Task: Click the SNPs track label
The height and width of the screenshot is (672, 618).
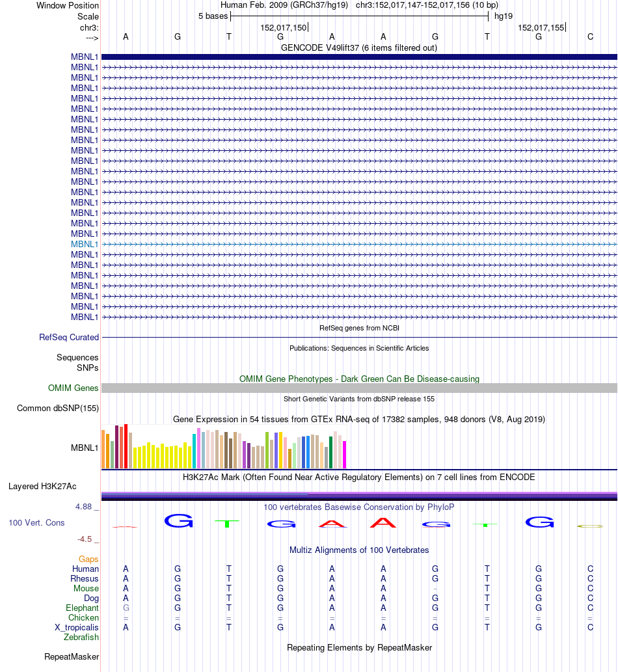Action: pyautogui.click(x=87, y=368)
